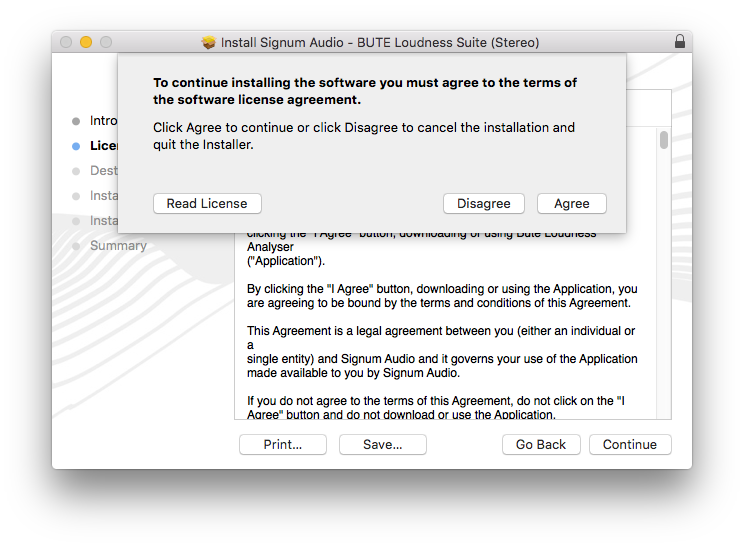The width and height of the screenshot is (740, 546).
Task: Click the Go Back button
Action: coord(541,445)
